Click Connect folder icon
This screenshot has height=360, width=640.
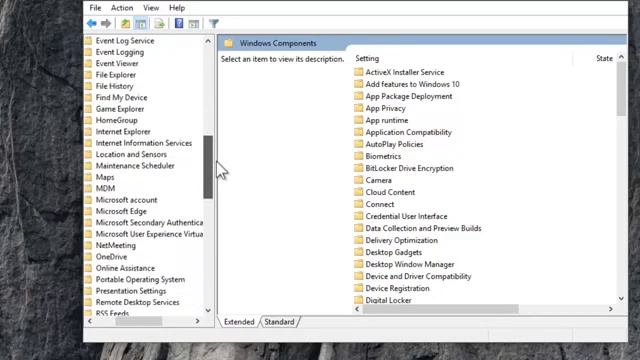(x=359, y=204)
